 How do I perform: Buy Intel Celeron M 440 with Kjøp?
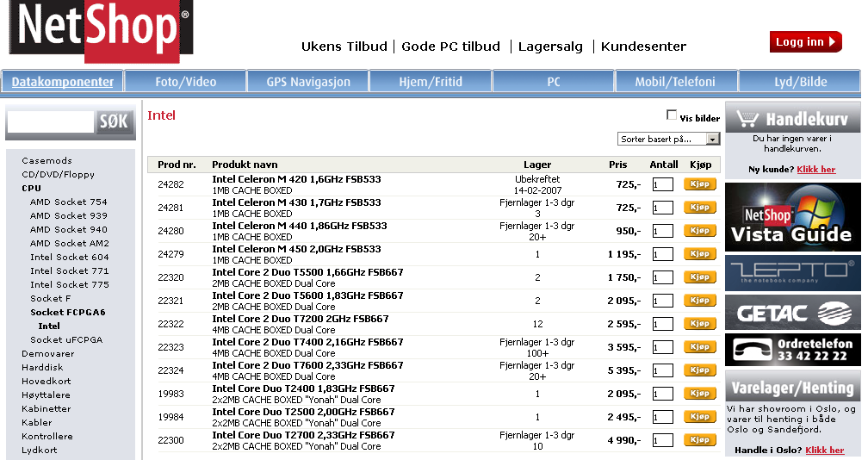pyautogui.click(x=700, y=231)
